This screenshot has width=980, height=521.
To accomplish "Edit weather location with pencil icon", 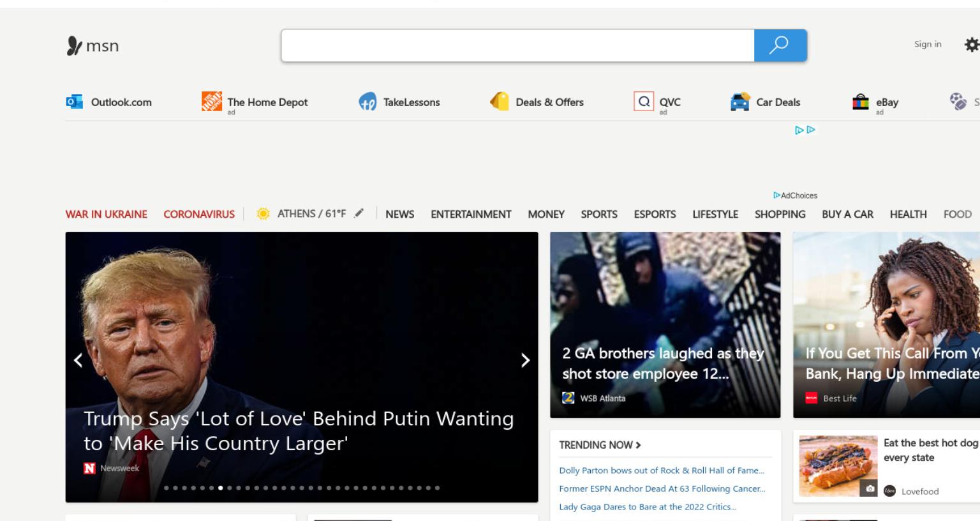I will [x=359, y=213].
